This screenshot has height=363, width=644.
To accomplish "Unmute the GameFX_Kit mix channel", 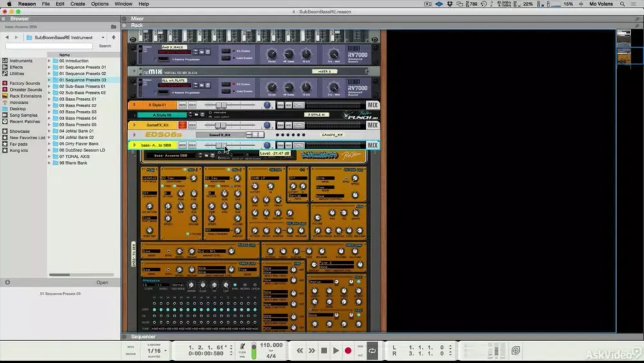I will [182, 125].
